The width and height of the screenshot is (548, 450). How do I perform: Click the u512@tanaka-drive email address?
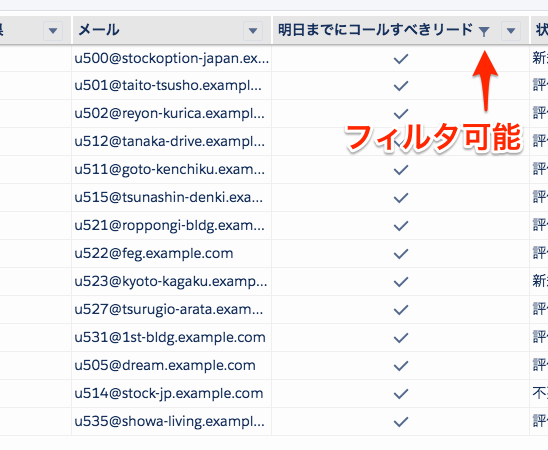pyautogui.click(x=170, y=141)
